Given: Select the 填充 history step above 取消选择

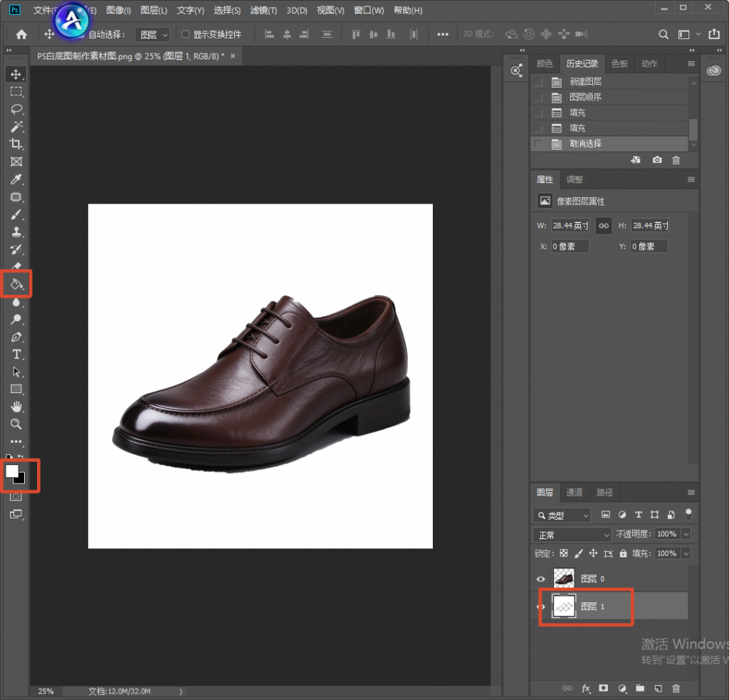Looking at the screenshot, I should [x=609, y=128].
